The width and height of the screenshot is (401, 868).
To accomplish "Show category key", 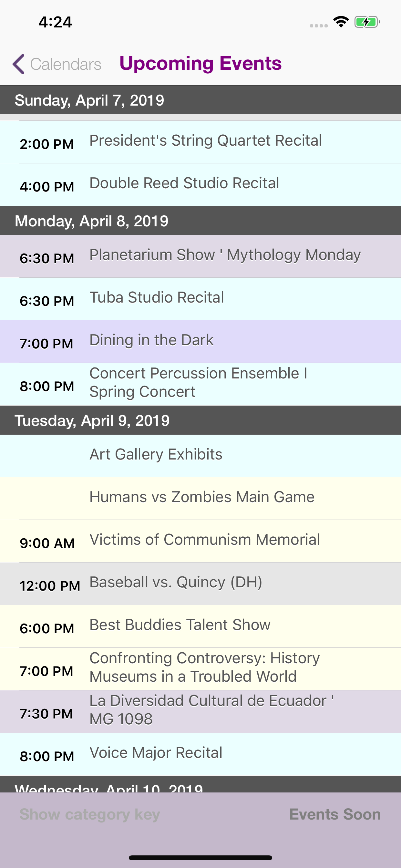I will coord(90,814).
